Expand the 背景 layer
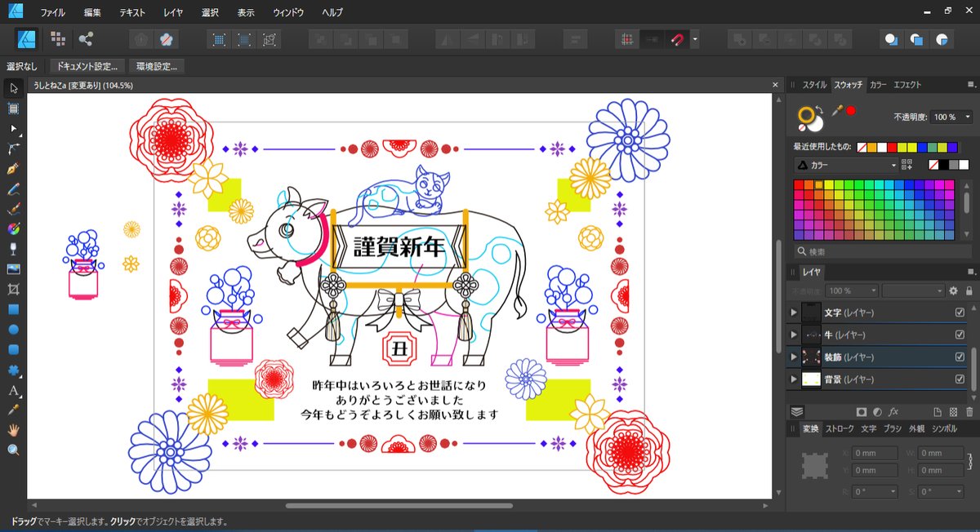 pyautogui.click(x=793, y=379)
